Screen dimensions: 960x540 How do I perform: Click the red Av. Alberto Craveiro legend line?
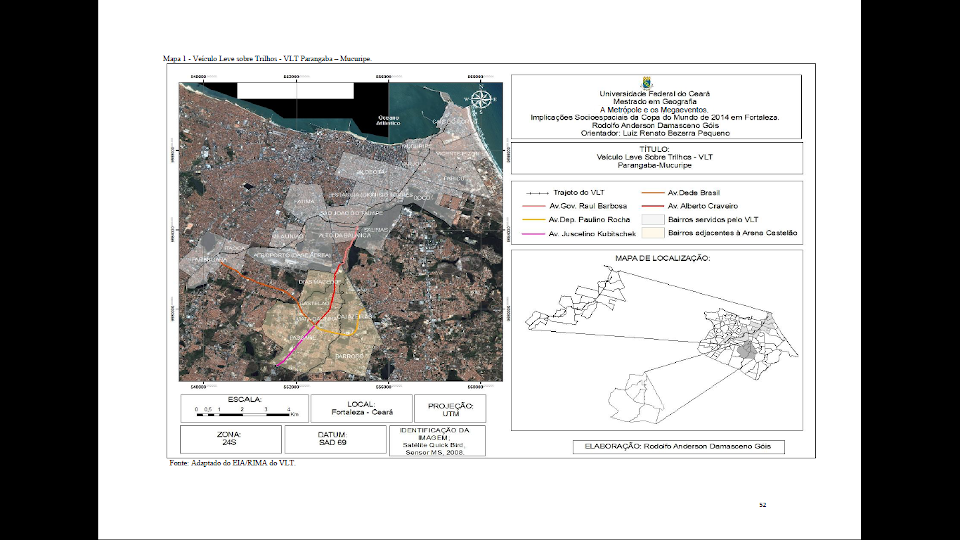click(x=653, y=206)
